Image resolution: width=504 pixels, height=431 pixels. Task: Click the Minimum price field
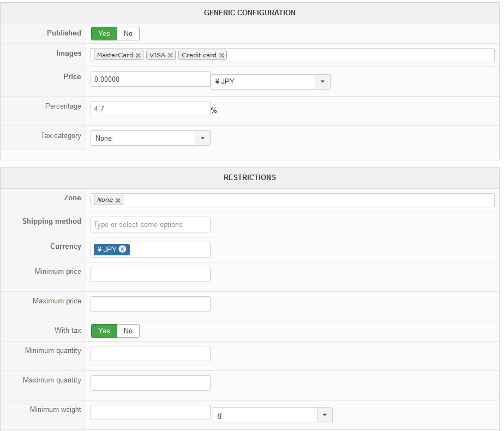click(150, 274)
